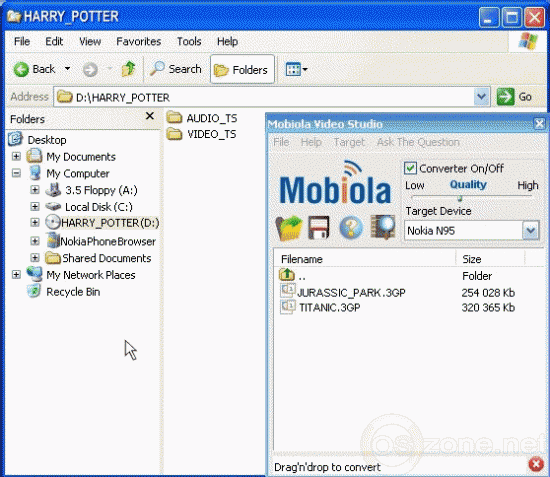This screenshot has width=550, height=477.
Task: Click the 320 365 Kb size value
Action: (x=488, y=308)
